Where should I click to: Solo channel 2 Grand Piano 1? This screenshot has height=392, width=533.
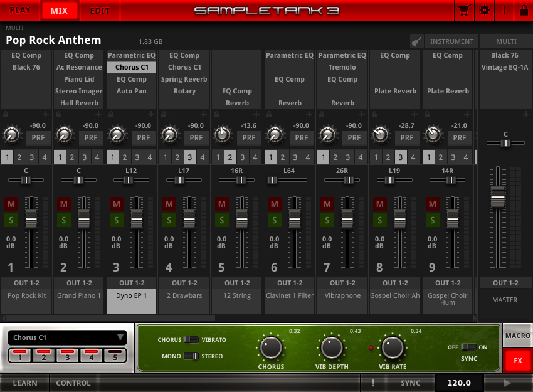[63, 220]
